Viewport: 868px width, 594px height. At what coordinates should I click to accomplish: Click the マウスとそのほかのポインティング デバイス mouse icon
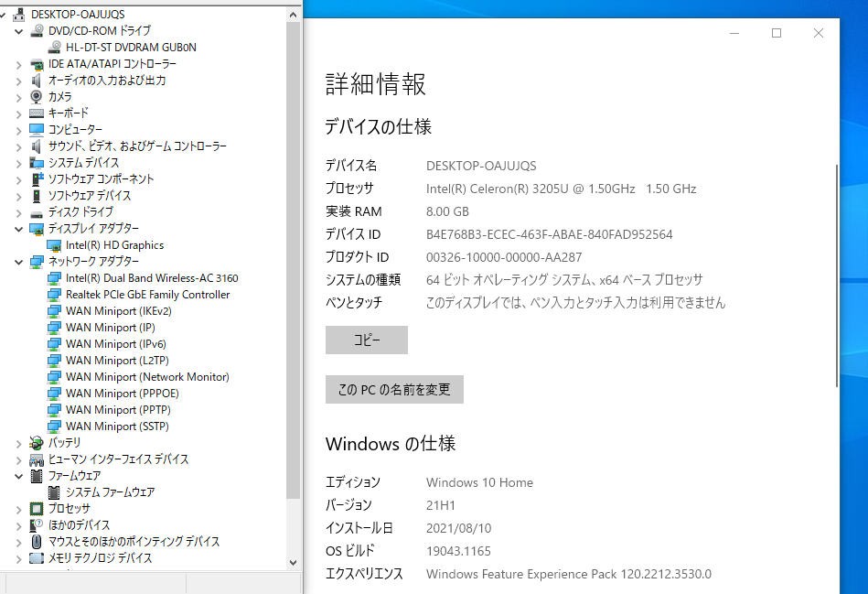tap(37, 541)
